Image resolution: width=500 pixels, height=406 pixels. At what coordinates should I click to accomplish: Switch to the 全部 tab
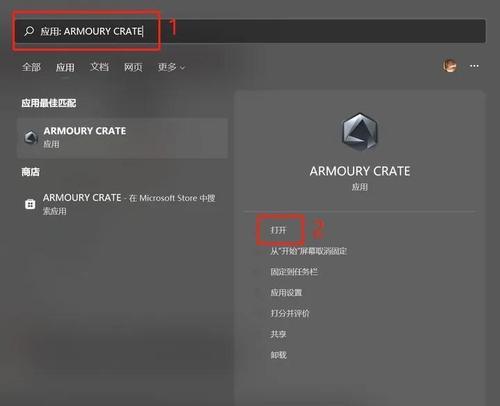tap(31, 67)
